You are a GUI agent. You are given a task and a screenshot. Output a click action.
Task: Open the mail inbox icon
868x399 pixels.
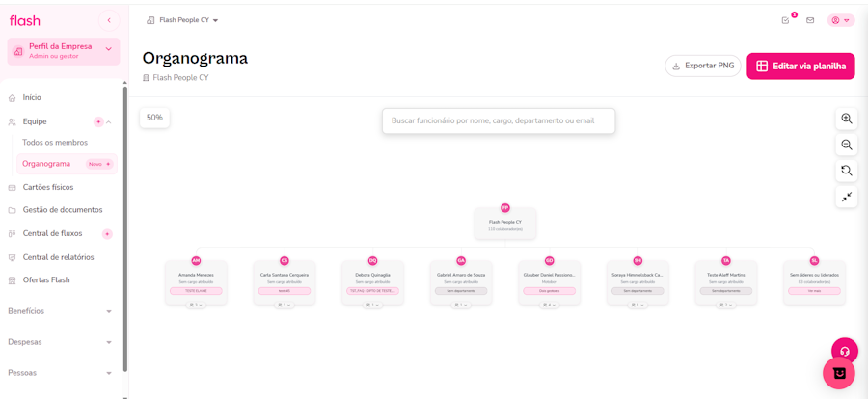810,20
